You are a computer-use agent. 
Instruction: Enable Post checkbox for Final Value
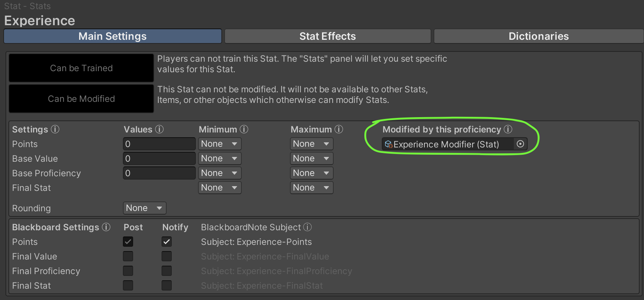pos(128,256)
